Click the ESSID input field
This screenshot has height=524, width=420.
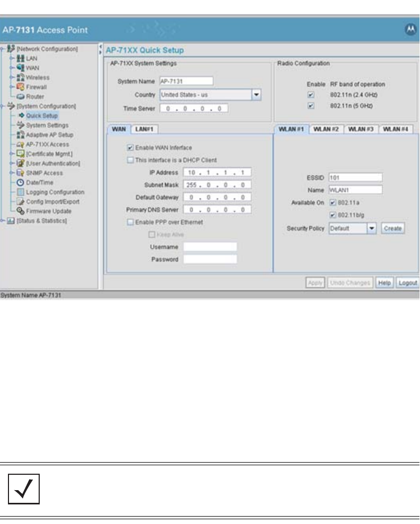355,177
